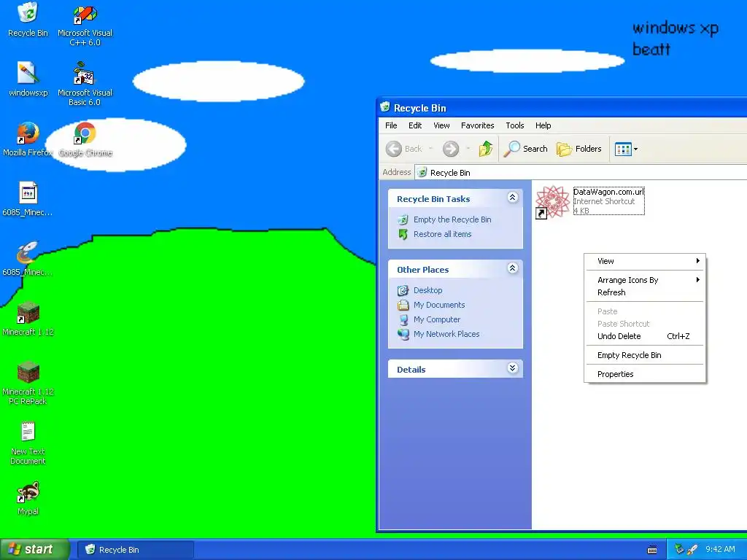Click the 9:42 AM taskbar clock
The image size is (747, 560).
pyautogui.click(x=720, y=549)
